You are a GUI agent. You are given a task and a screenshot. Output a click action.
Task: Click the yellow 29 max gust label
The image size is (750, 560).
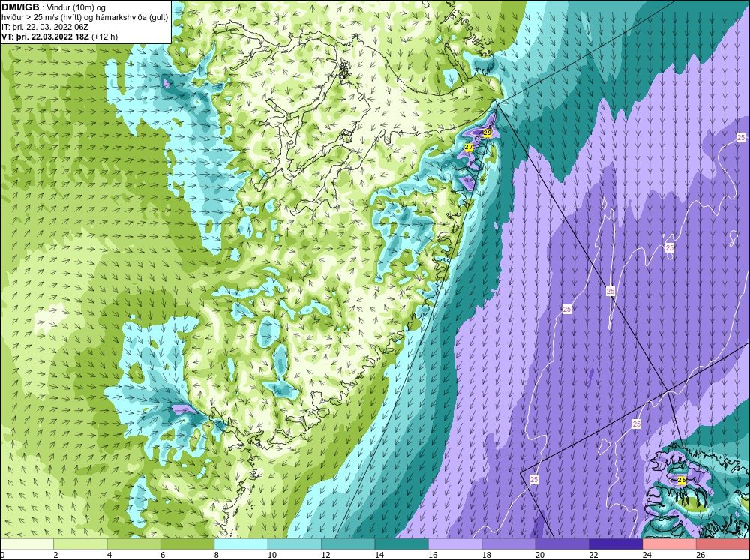pyautogui.click(x=487, y=133)
